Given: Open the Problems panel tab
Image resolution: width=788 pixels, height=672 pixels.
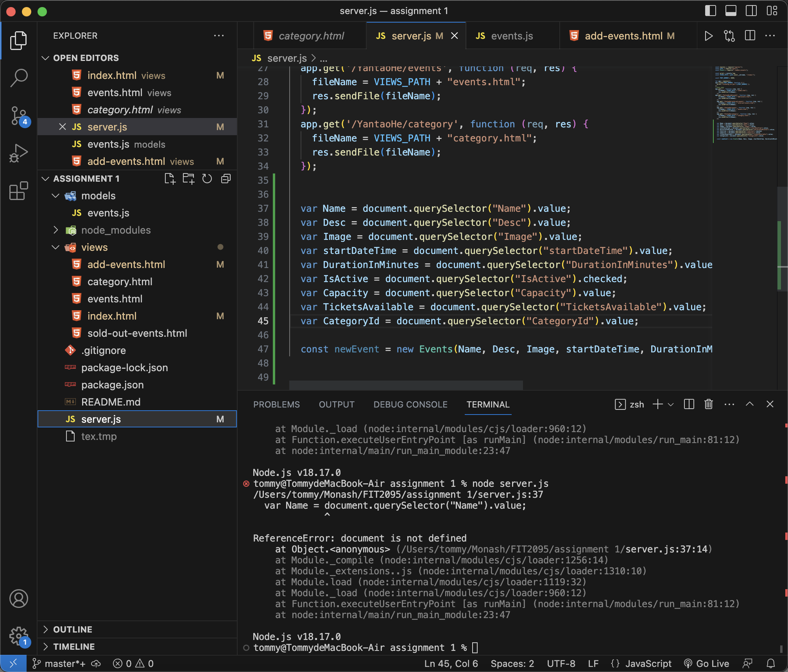Looking at the screenshot, I should pyautogui.click(x=276, y=404).
